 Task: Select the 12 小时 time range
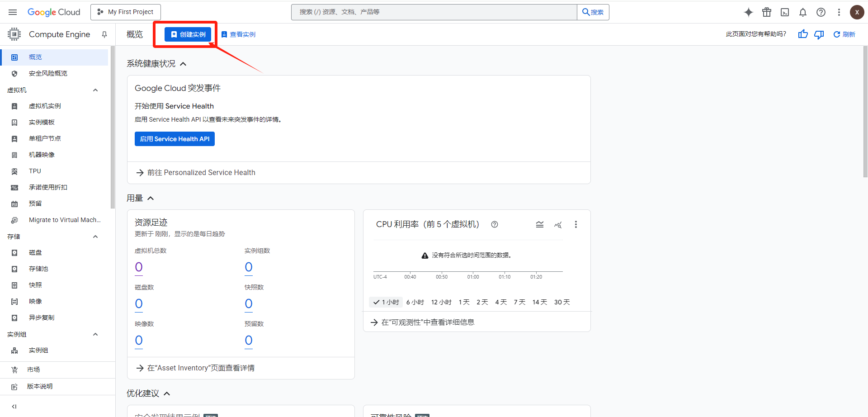[441, 302]
